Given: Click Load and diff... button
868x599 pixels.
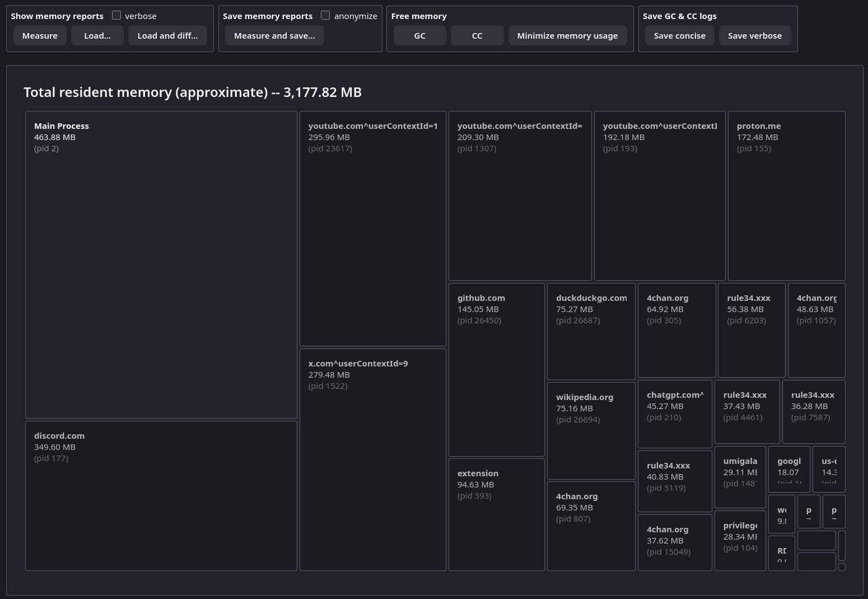Looking at the screenshot, I should tap(167, 35).
